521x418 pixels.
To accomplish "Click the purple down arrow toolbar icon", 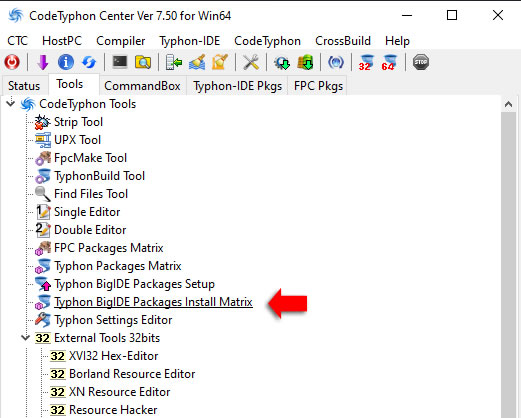I will coord(43,62).
